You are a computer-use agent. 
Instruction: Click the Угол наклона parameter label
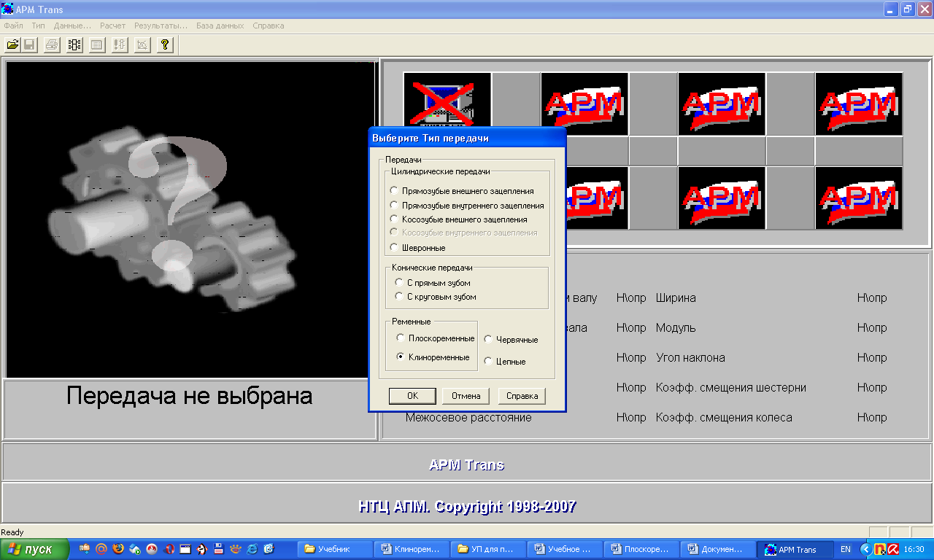click(x=690, y=358)
